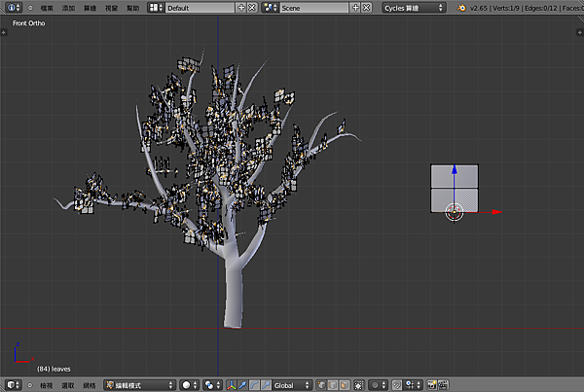
Task: Browse scenes icon beside Scene field
Action: click(271, 8)
